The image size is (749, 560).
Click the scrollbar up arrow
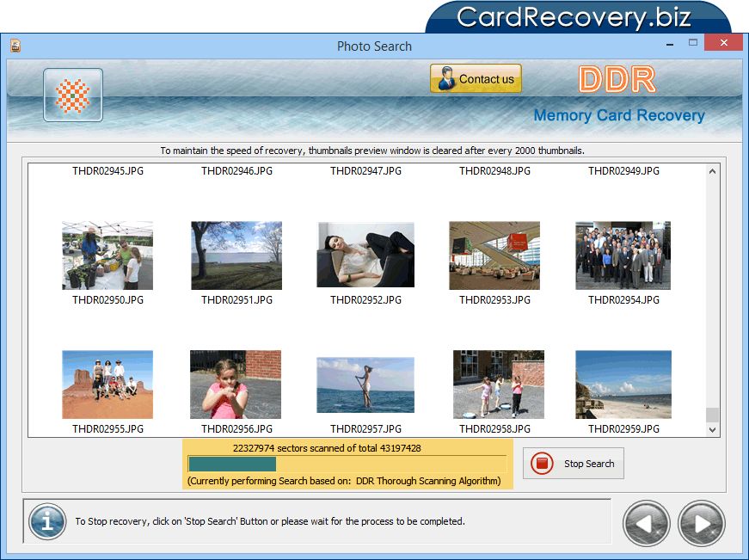coord(712,171)
